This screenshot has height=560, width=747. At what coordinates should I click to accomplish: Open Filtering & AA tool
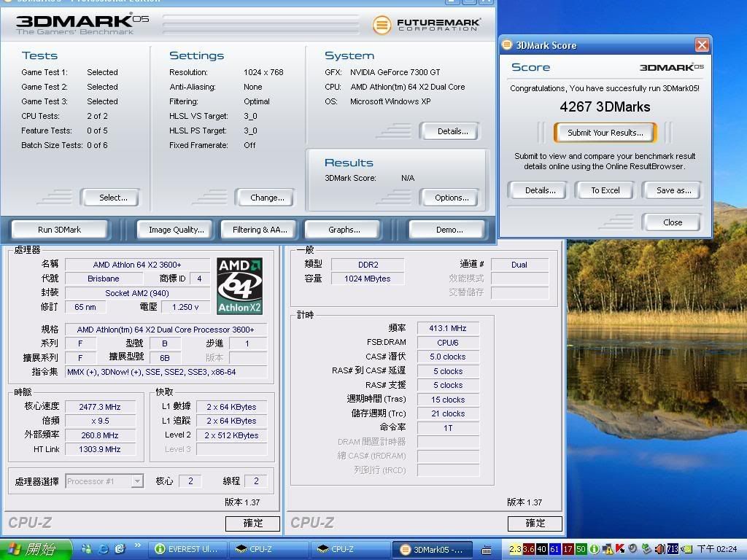(x=260, y=230)
